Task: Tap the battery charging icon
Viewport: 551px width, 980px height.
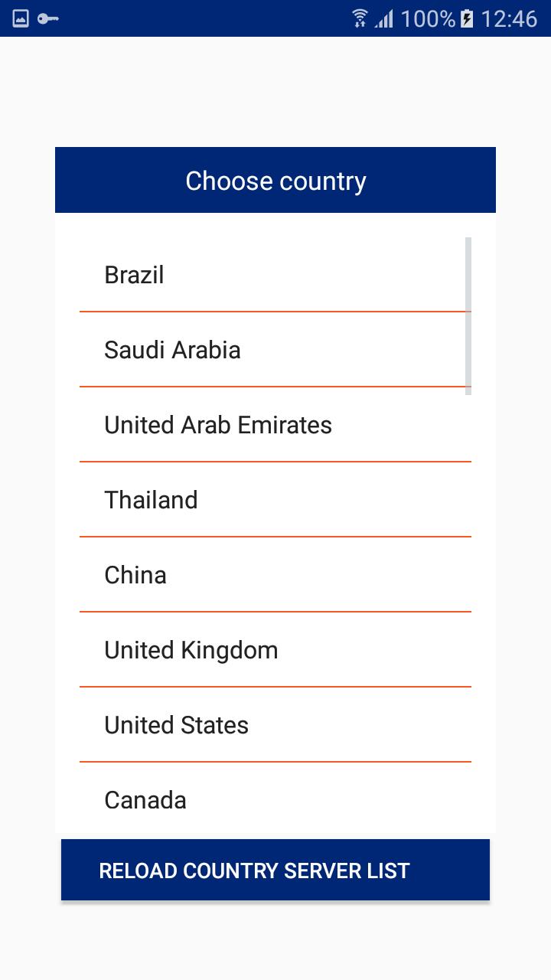Action: point(467,18)
